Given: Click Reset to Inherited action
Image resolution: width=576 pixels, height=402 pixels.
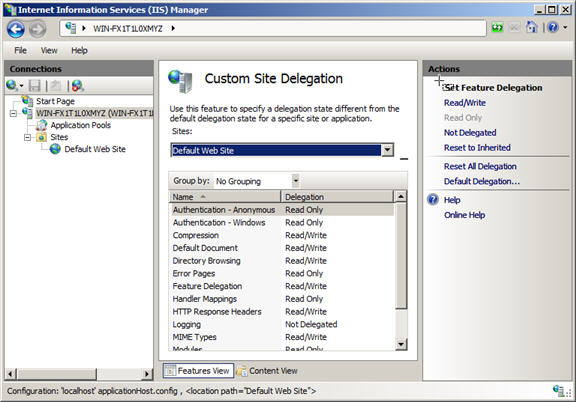Looking at the screenshot, I should tap(477, 148).
